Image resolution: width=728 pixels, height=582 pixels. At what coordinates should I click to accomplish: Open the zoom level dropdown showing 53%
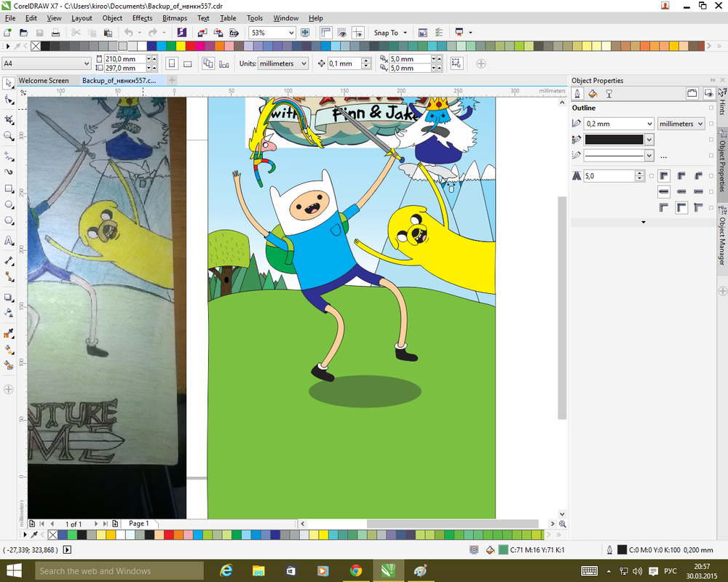tap(291, 33)
